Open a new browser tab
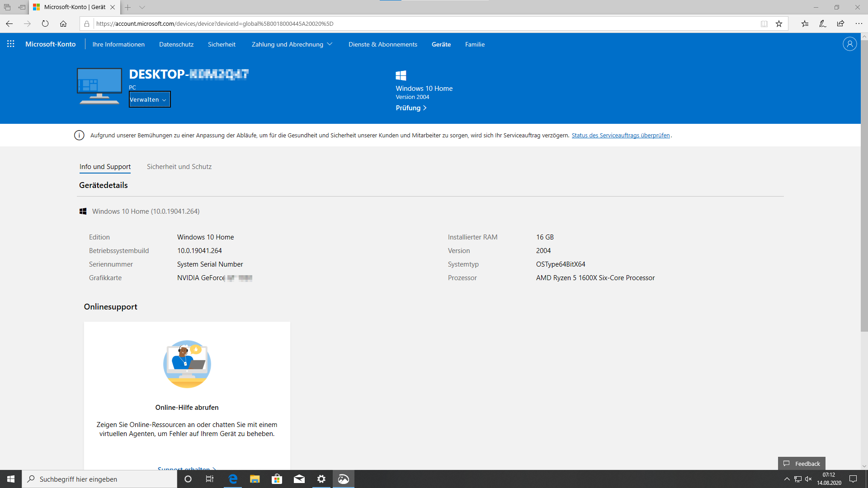The image size is (868, 488). (x=128, y=7)
